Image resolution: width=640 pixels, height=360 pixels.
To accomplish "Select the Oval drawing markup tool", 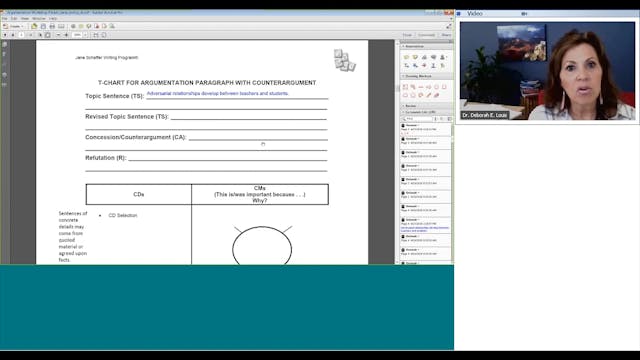I will point(436,87).
